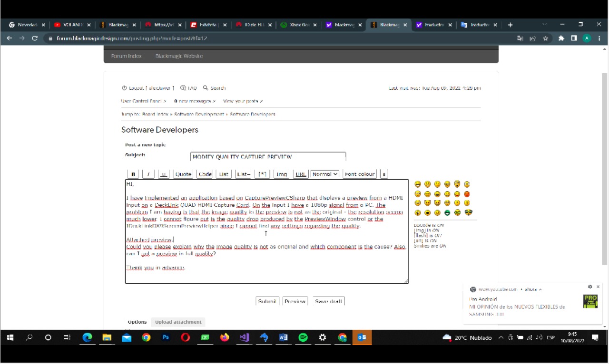
Task: Open the Pro Android notification thumbnail
Action: point(590,302)
